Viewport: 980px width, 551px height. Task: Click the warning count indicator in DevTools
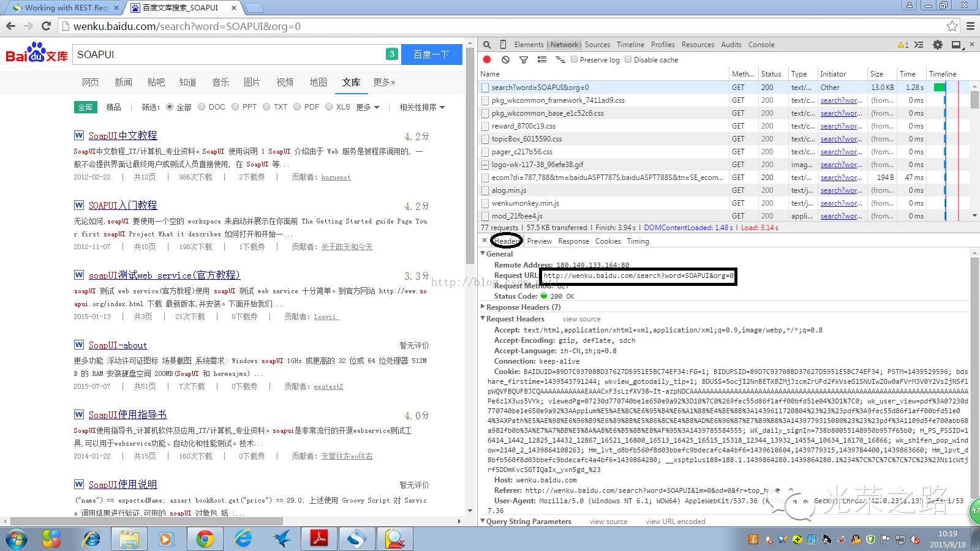[903, 45]
